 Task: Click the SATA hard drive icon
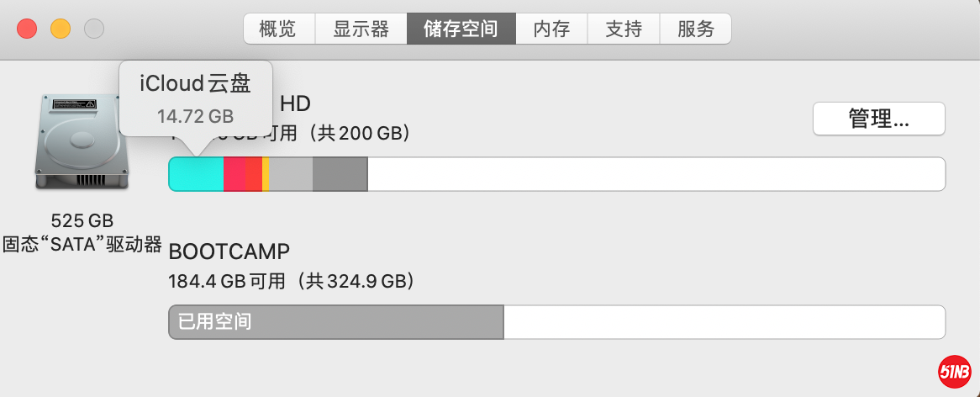point(82,142)
